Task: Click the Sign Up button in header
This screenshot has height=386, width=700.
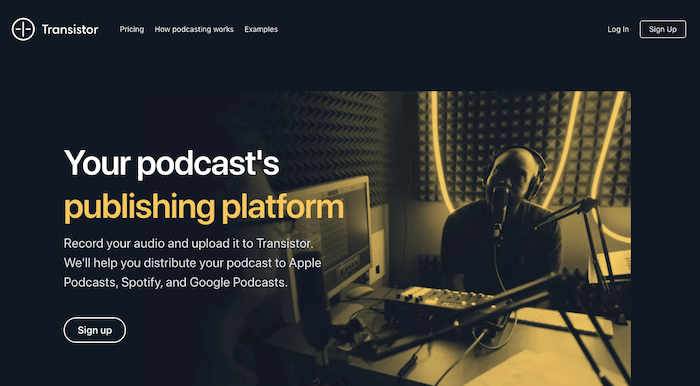Action: (663, 29)
